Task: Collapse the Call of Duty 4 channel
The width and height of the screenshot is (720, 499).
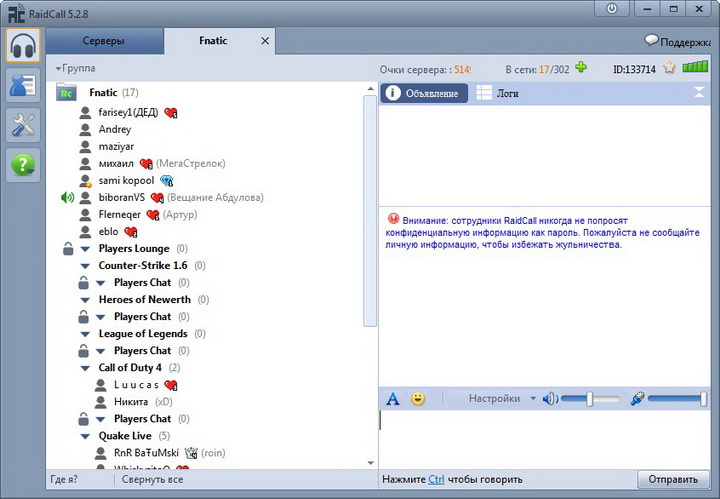Action: coord(85,368)
